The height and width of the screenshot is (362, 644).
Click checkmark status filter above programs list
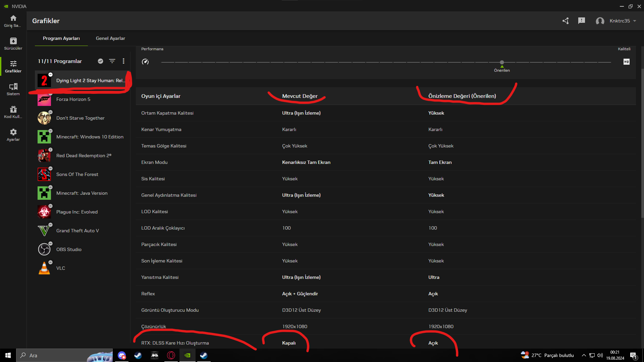pyautogui.click(x=100, y=61)
